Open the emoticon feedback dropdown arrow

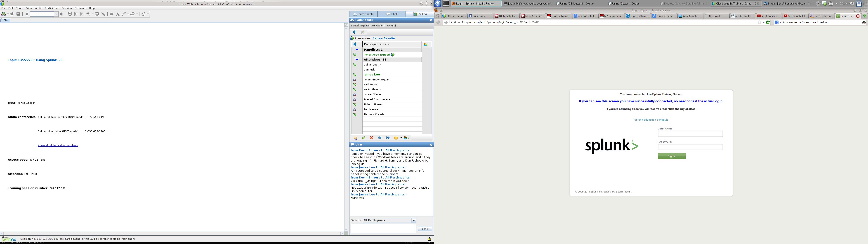point(401,138)
